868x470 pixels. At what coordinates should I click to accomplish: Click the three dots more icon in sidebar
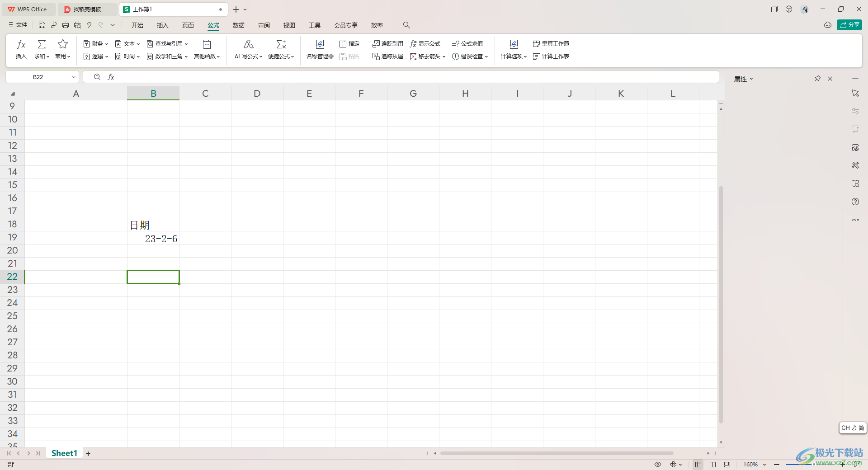[x=855, y=220]
